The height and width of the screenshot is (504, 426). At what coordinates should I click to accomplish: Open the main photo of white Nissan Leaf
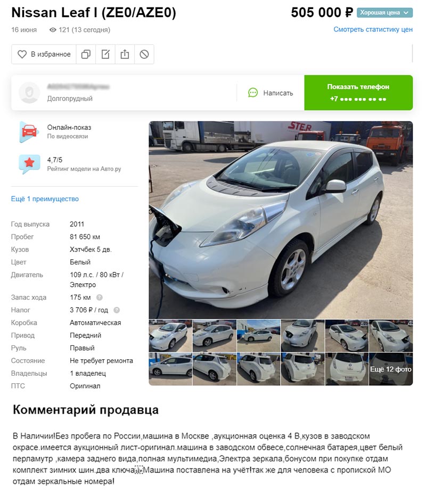click(x=281, y=220)
